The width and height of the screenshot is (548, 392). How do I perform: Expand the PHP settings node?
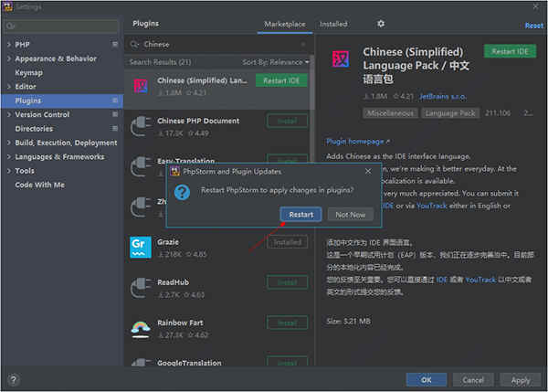click(x=9, y=45)
